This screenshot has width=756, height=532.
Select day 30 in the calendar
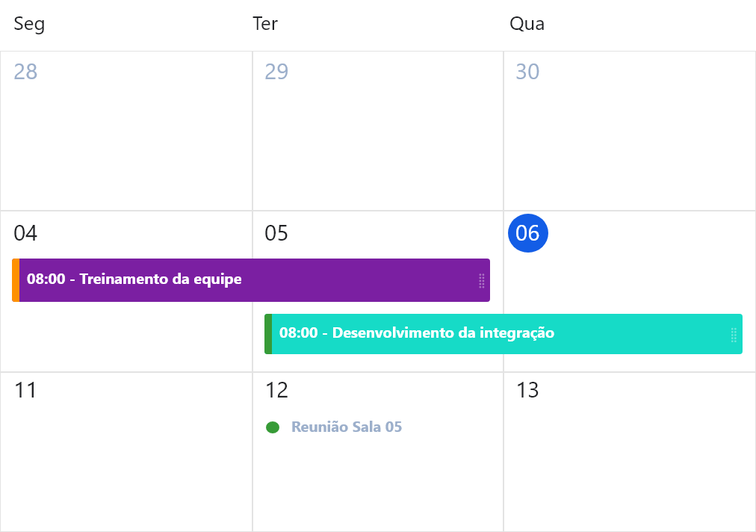527,72
